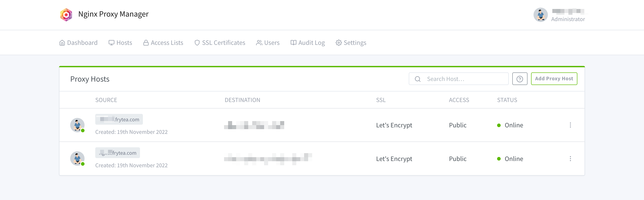Click the Nginx Proxy Manager title
The height and width of the screenshot is (200, 644).
coord(113,14)
